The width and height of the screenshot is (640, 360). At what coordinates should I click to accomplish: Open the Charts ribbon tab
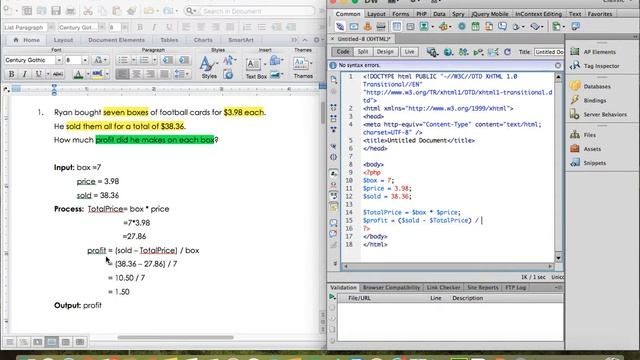203,40
